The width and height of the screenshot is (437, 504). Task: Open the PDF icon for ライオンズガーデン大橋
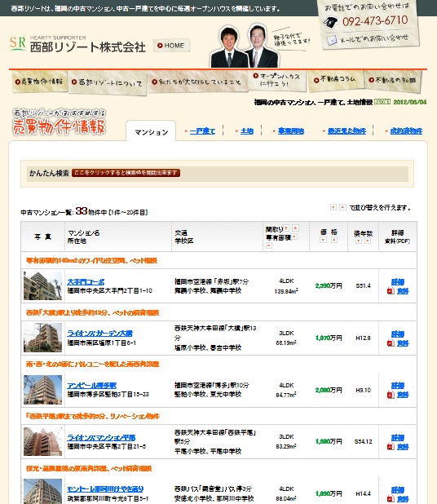click(x=391, y=343)
